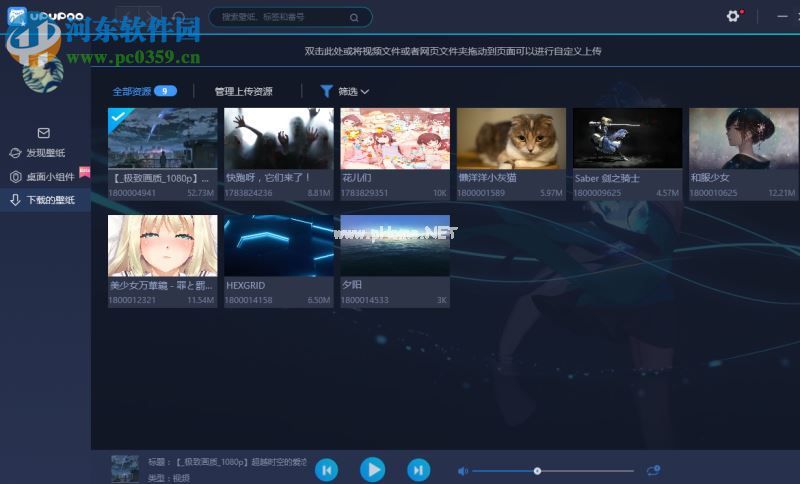Screen dimensions: 800x484
Task: Click the title text HEXGRID
Action: click(x=245, y=286)
